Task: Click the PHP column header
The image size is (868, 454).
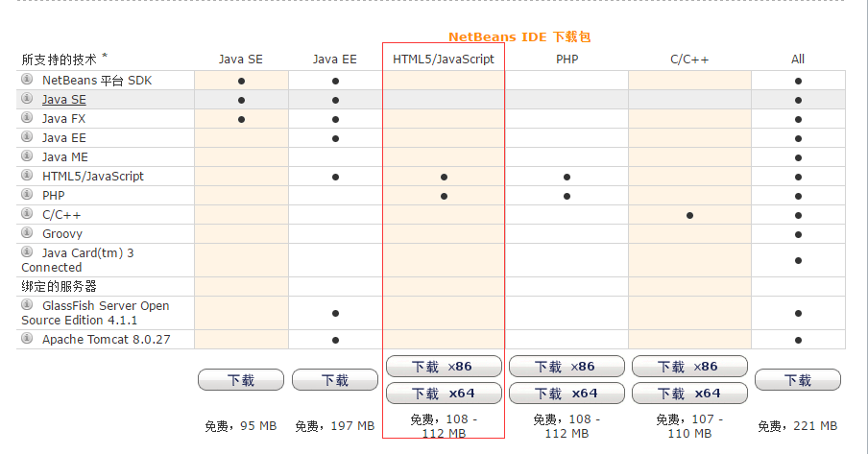Action: pyautogui.click(x=567, y=60)
